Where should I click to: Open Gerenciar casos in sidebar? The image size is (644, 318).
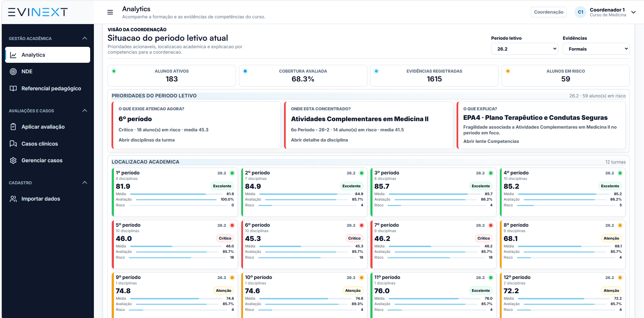[x=47, y=161]
